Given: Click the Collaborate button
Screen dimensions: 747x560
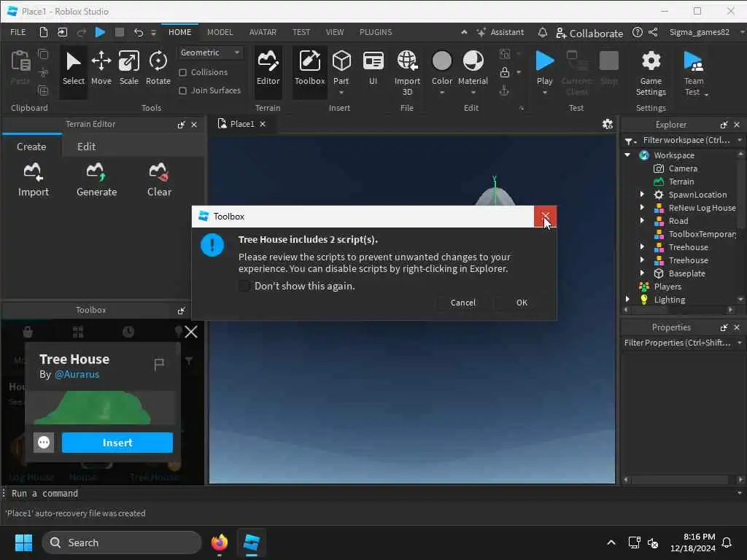Looking at the screenshot, I should point(589,33).
